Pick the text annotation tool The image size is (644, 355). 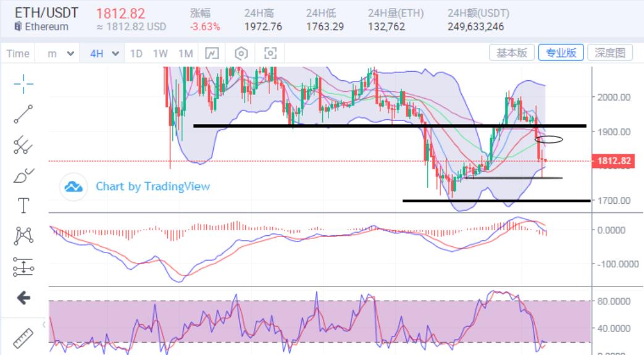tap(23, 206)
